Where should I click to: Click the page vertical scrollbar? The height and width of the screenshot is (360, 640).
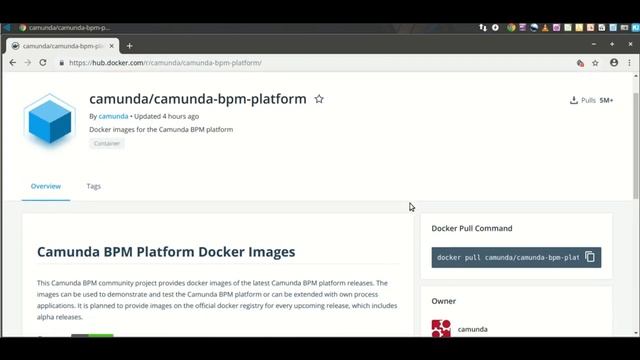636,147
